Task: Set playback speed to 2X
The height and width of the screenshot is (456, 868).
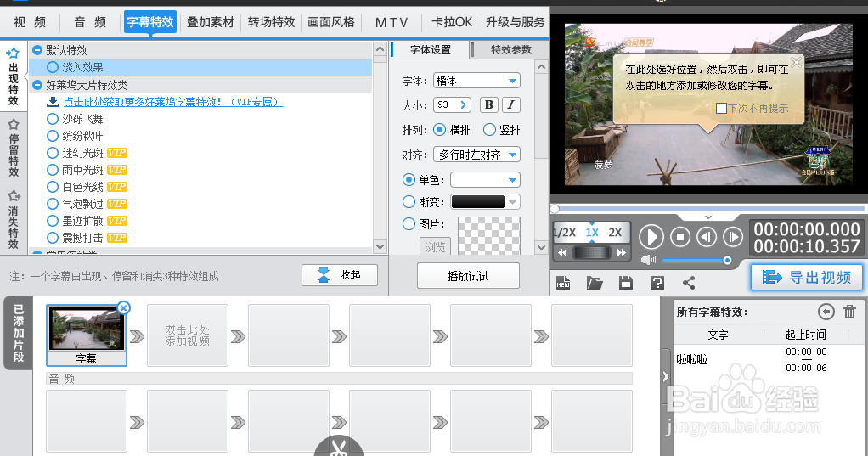Action: 615,233
